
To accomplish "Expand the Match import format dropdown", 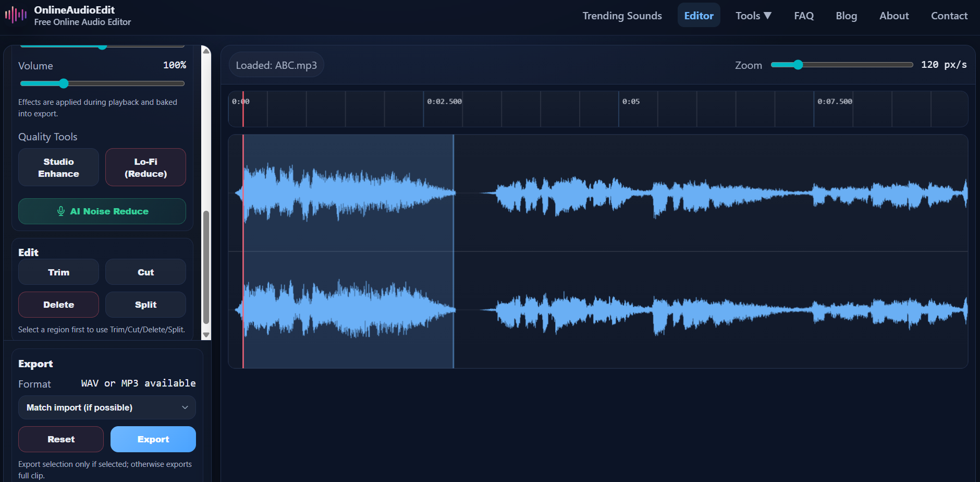I will point(107,407).
